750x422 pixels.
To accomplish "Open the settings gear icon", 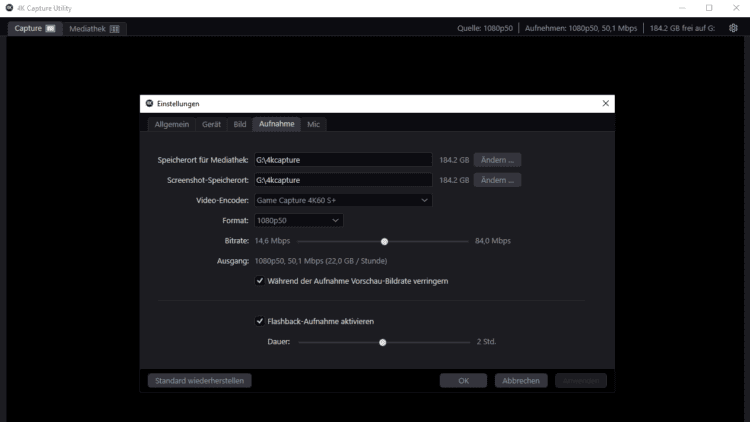I will coord(734,28).
